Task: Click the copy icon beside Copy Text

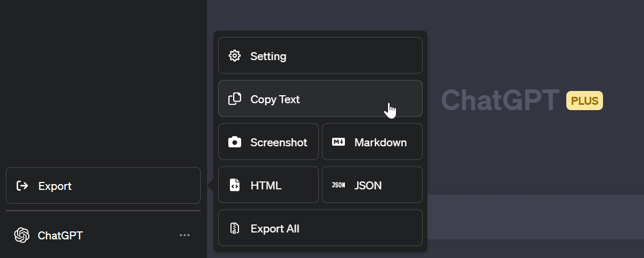Action: point(235,99)
